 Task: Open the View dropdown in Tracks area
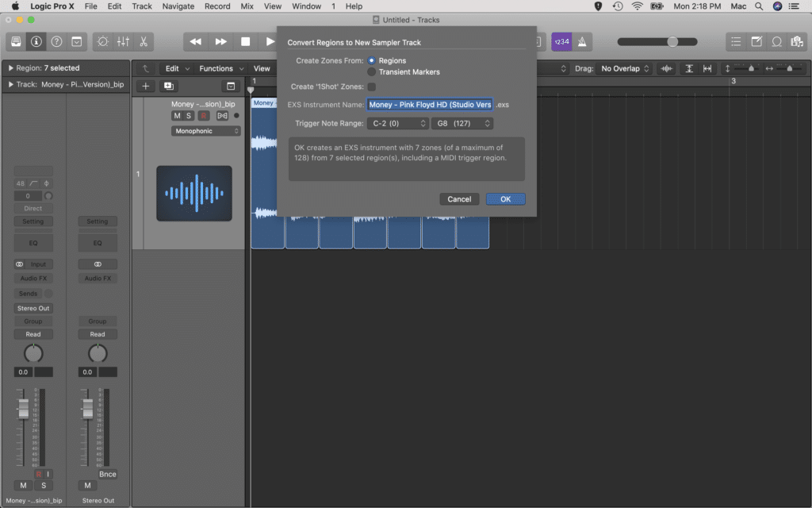(262, 68)
